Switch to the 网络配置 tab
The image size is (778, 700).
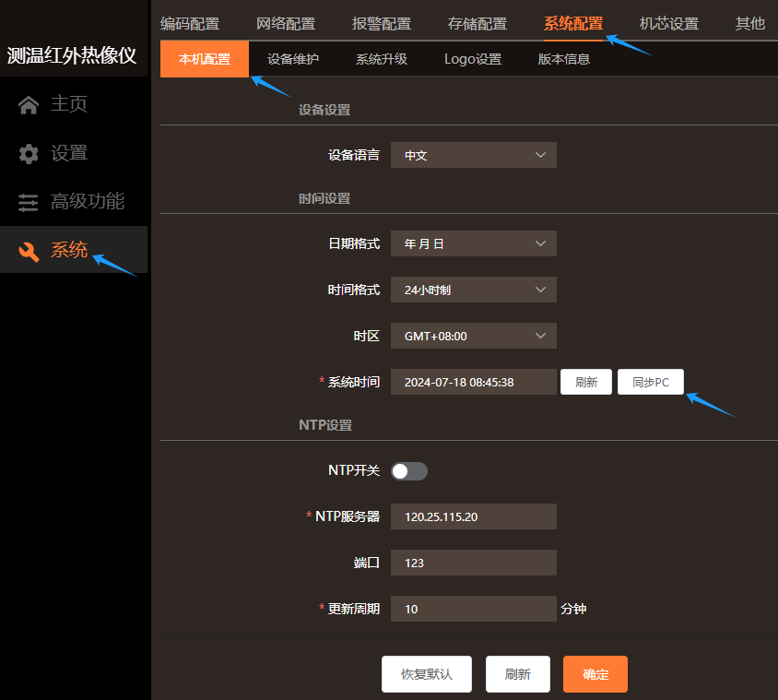(x=286, y=24)
